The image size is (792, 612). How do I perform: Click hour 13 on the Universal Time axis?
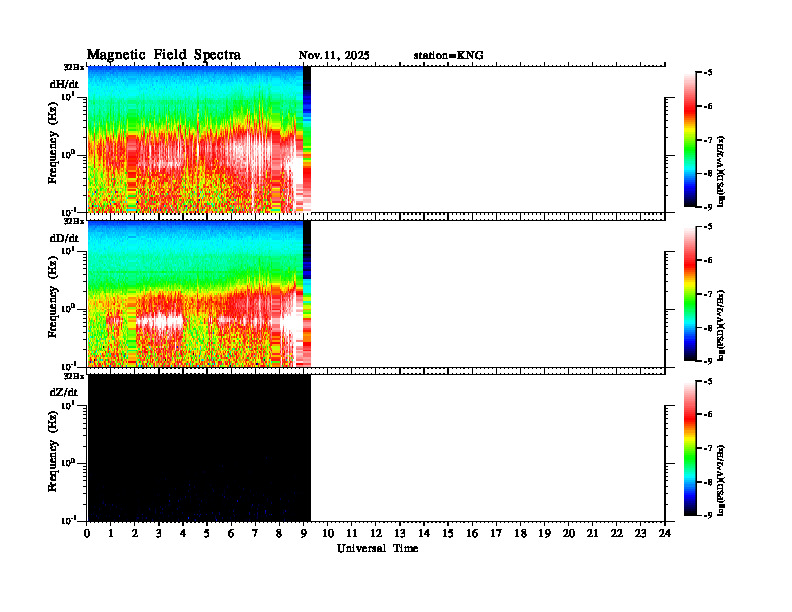click(x=400, y=533)
